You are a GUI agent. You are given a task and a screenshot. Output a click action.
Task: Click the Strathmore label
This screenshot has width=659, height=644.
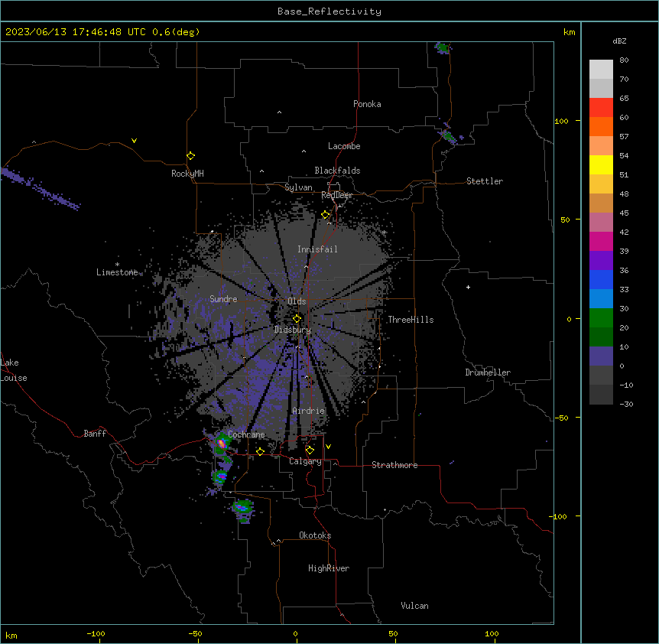[394, 465]
